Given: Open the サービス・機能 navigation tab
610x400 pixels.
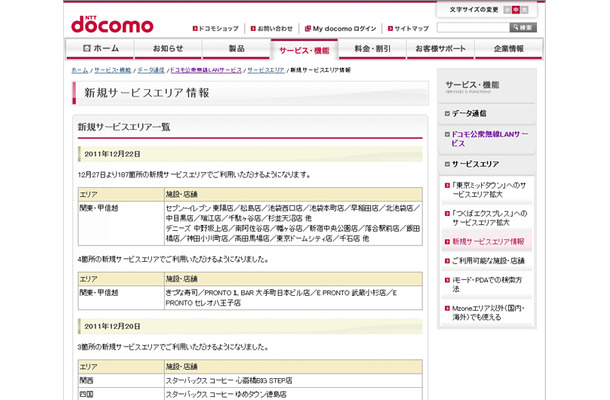Looking at the screenshot, I should tap(304, 50).
